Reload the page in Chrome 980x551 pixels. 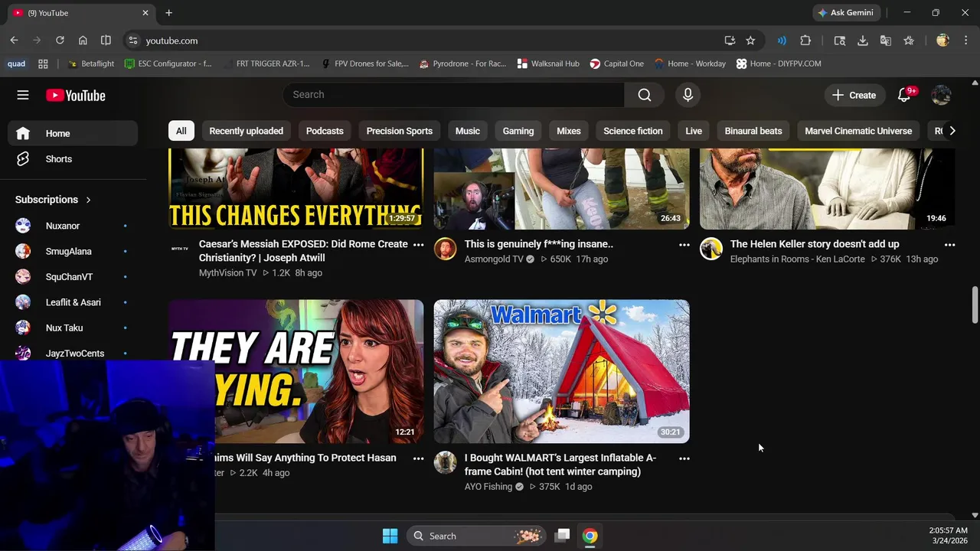(60, 41)
